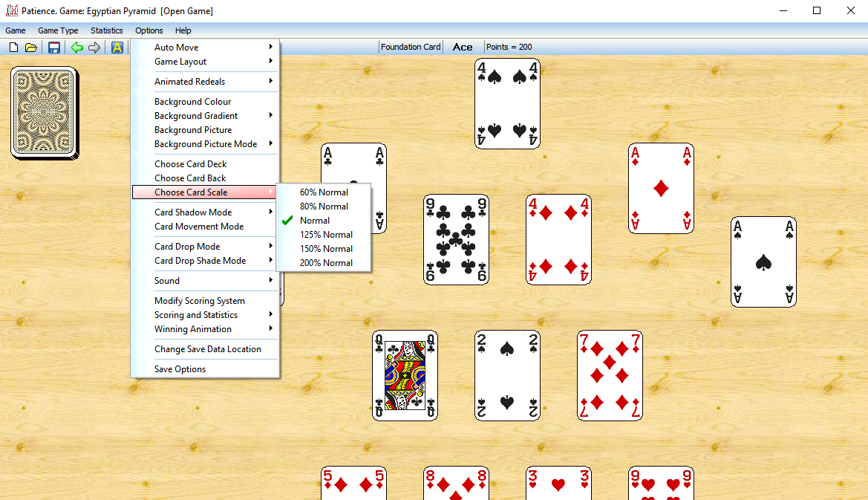868x500 pixels.
Task: Click the grey Redo arrow icon
Action: pyautogui.click(x=94, y=48)
